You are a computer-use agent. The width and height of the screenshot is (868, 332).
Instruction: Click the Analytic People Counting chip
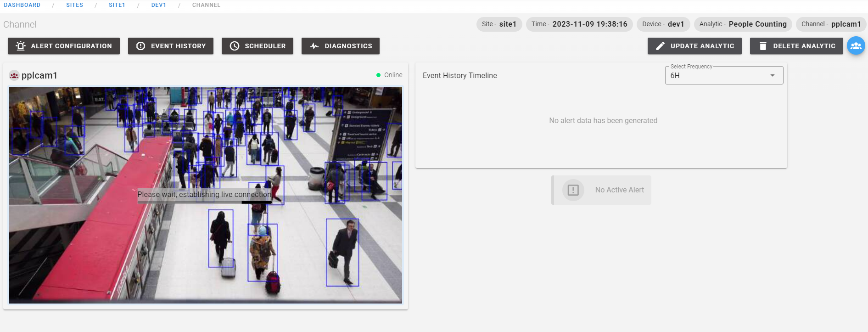click(743, 24)
